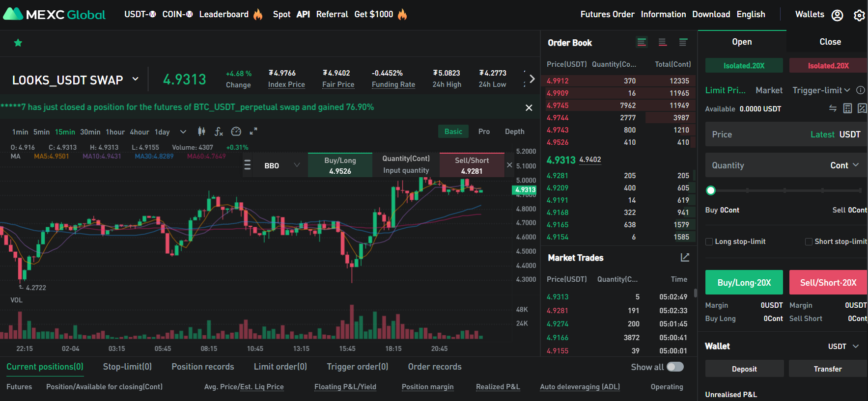Open Position records tab
The width and height of the screenshot is (868, 401).
point(203,367)
